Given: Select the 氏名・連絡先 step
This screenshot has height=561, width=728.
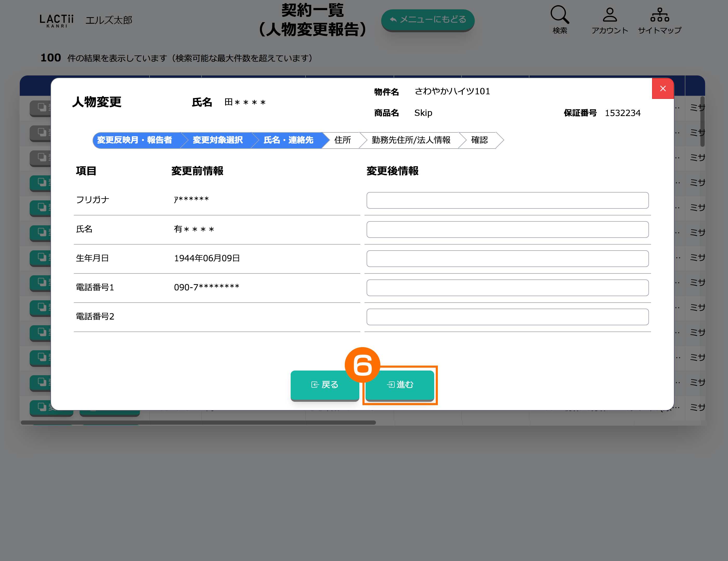Looking at the screenshot, I should [x=288, y=140].
